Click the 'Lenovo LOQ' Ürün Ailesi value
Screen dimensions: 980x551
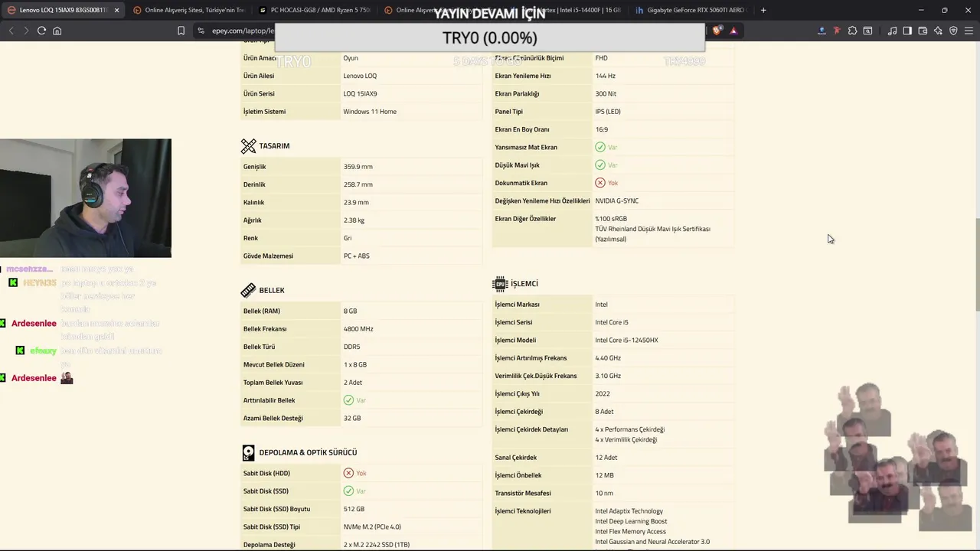(360, 76)
